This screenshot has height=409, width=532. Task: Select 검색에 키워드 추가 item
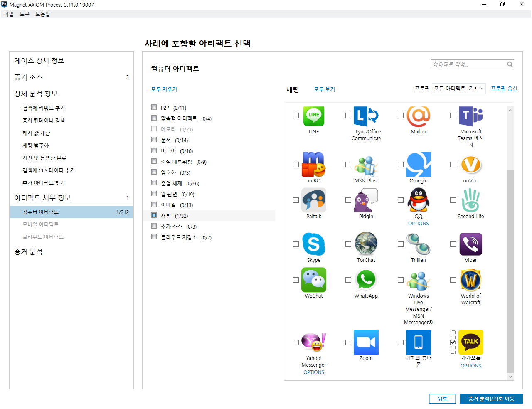pos(44,108)
